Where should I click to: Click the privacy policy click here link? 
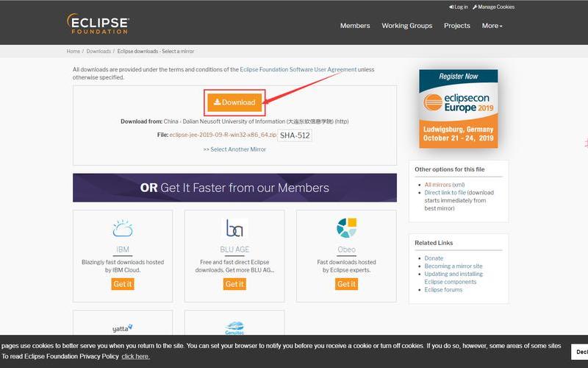click(136, 356)
